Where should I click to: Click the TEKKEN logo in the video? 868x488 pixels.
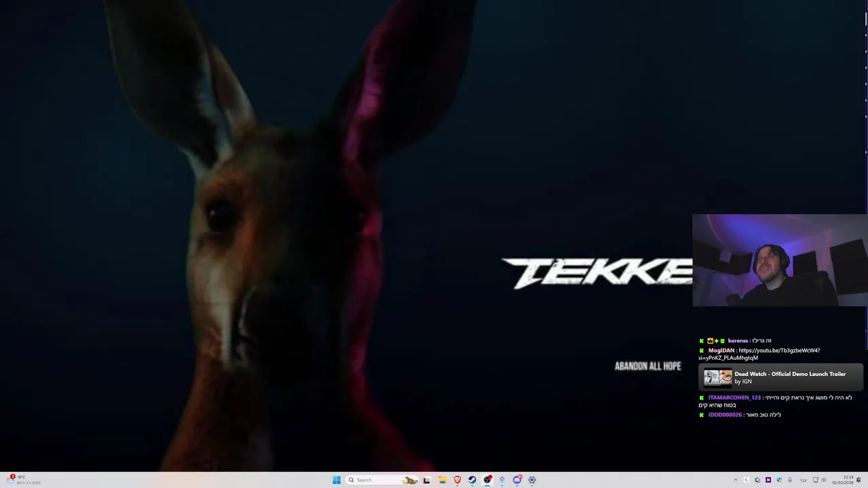(597, 273)
